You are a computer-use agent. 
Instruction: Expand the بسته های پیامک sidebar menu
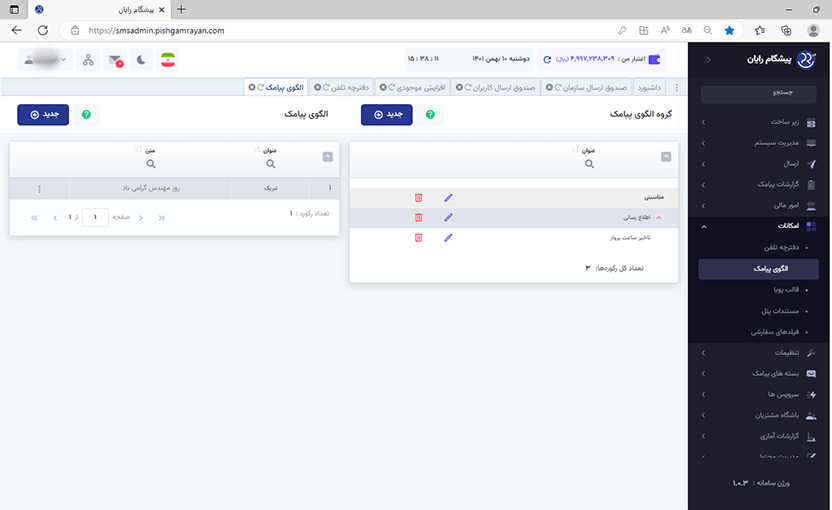759,374
